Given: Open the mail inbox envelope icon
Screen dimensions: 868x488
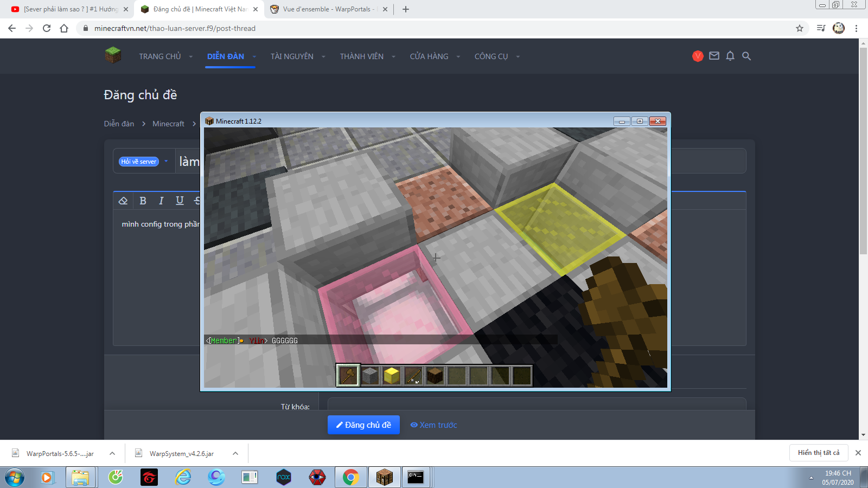Looking at the screenshot, I should pyautogui.click(x=714, y=56).
